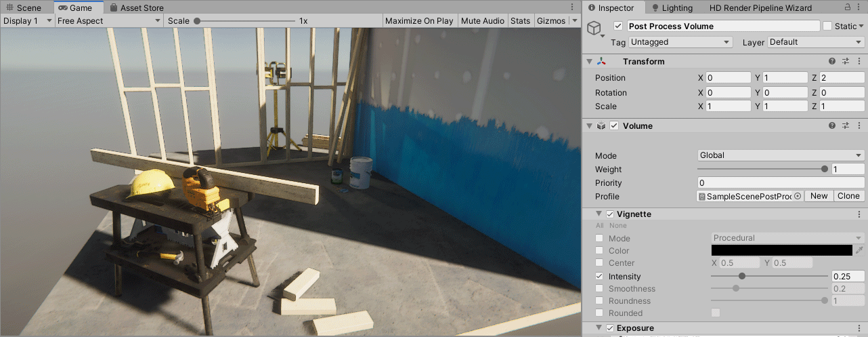The height and width of the screenshot is (337, 868).
Task: Click the Clone profile button
Action: pyautogui.click(x=848, y=196)
